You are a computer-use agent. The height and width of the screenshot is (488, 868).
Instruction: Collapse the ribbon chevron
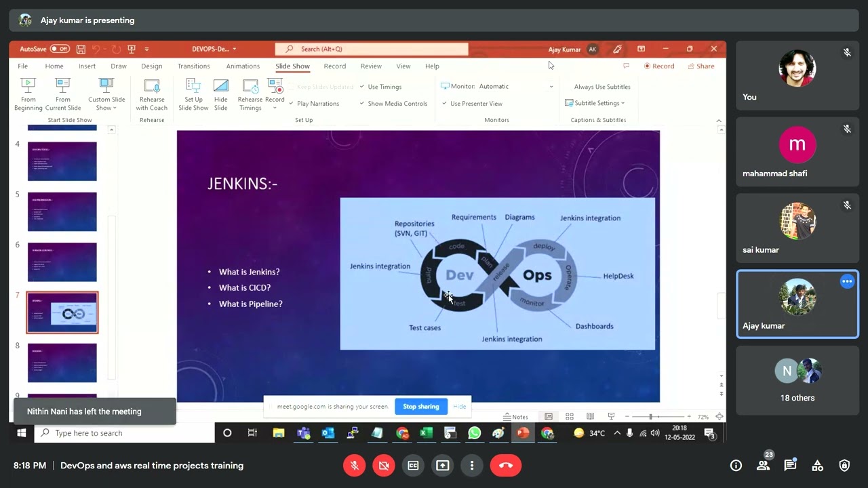coord(719,121)
